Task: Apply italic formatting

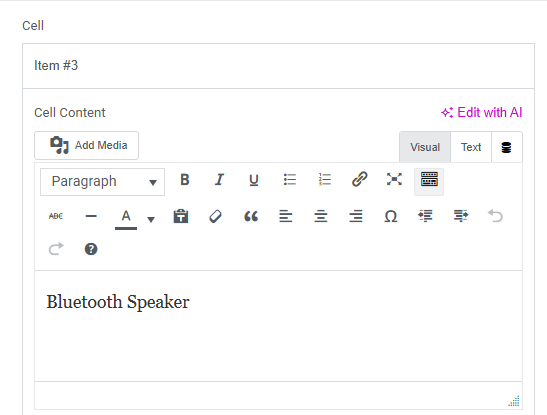Action: pos(219,180)
